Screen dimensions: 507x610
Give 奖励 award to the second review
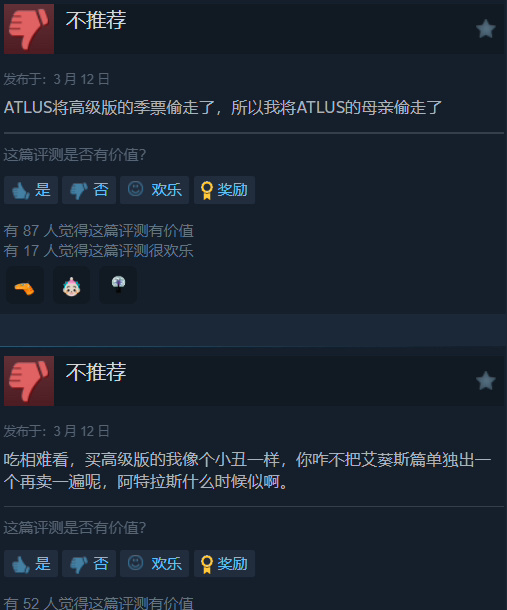coord(225,564)
